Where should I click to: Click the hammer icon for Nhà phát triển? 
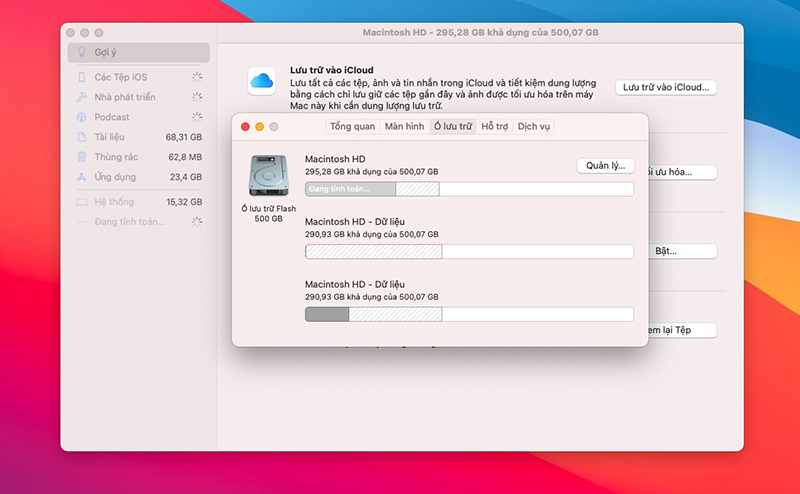tap(82, 97)
